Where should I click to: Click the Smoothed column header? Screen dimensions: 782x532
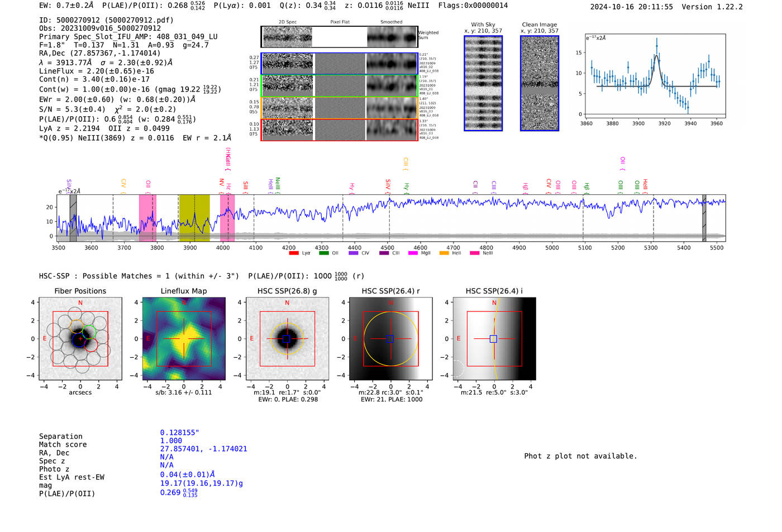[392, 22]
